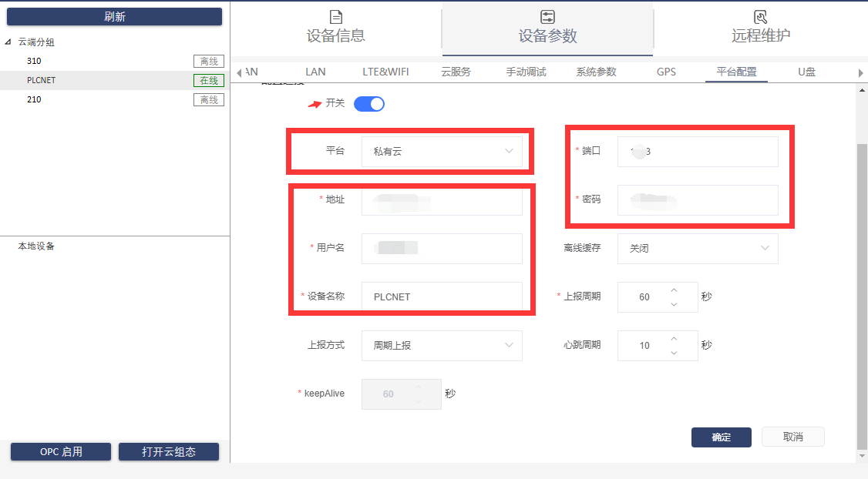Switch to the GPS tab
The height and width of the screenshot is (479, 868).
666,72
